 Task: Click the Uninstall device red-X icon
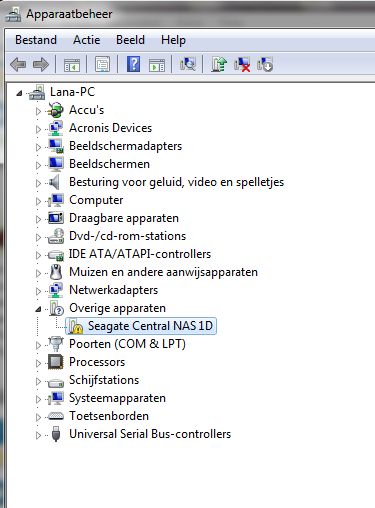[242, 64]
